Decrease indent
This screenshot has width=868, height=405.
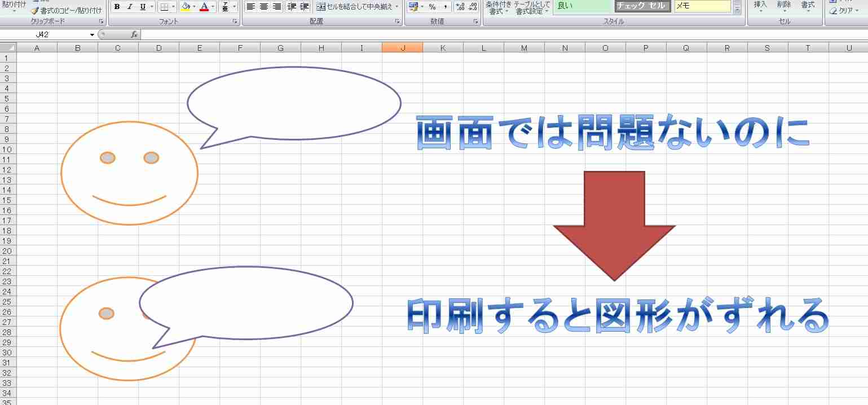[292, 7]
